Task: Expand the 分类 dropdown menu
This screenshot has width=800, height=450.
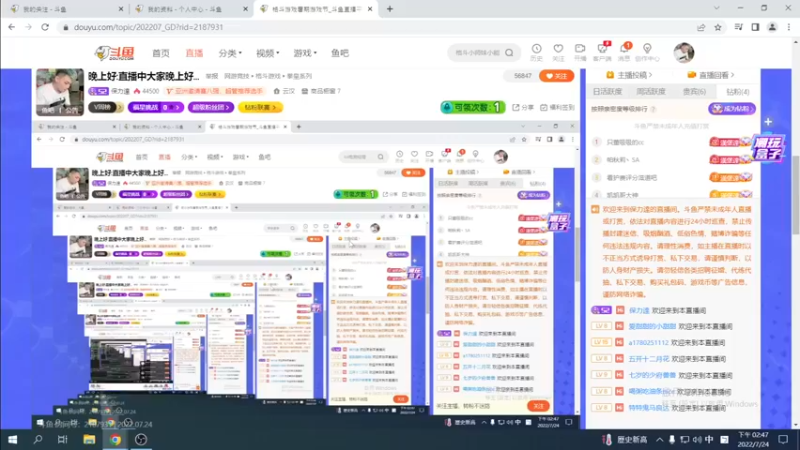Action: [x=230, y=53]
